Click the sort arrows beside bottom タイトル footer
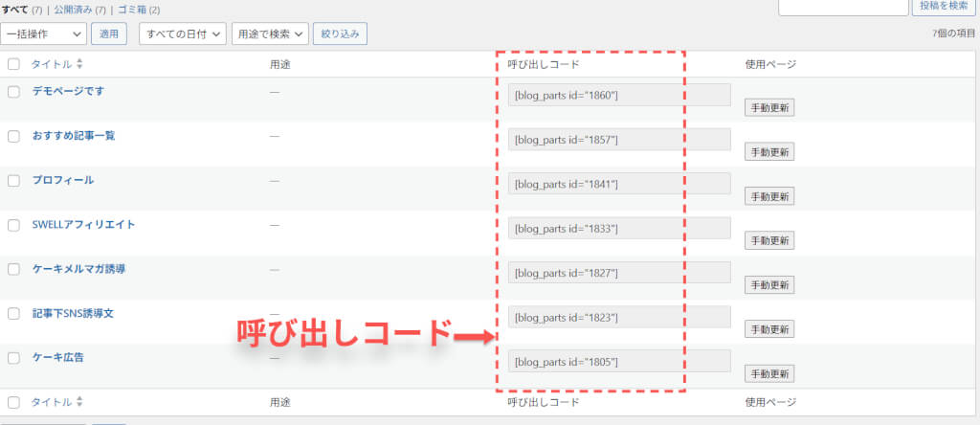This screenshot has height=425, width=980. [79, 402]
